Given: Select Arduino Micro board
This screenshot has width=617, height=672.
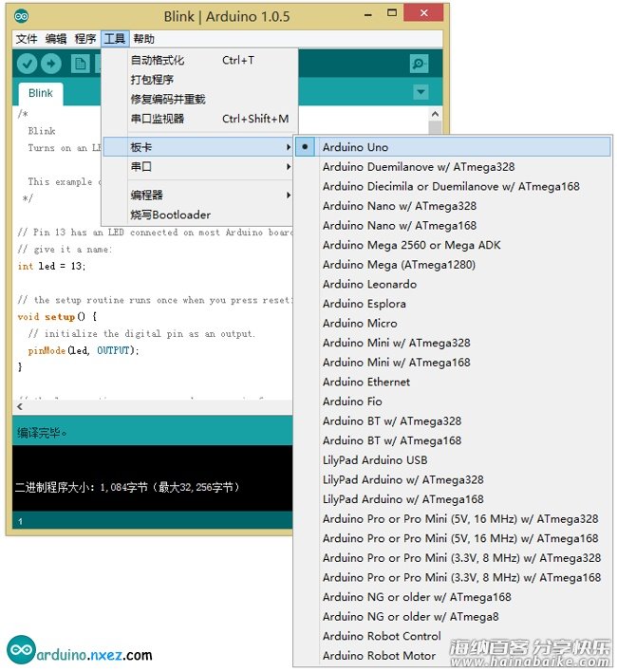Looking at the screenshot, I should click(x=454, y=323).
